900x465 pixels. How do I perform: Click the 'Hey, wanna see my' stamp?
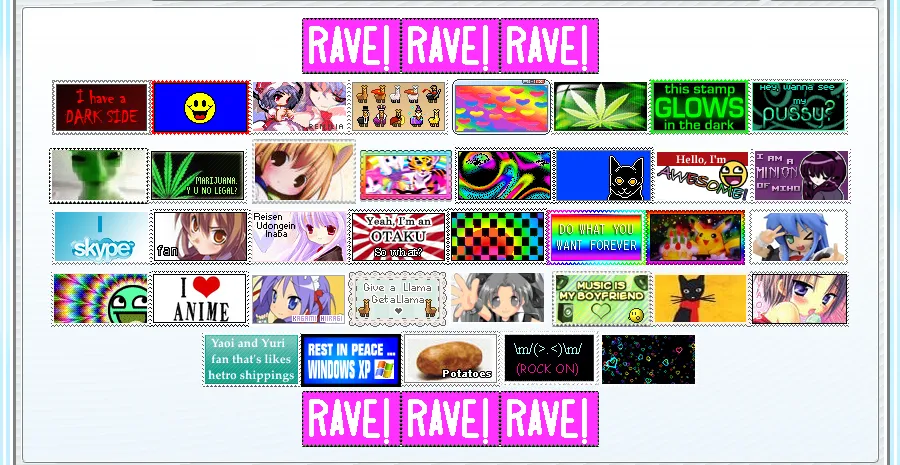pyautogui.click(x=799, y=107)
